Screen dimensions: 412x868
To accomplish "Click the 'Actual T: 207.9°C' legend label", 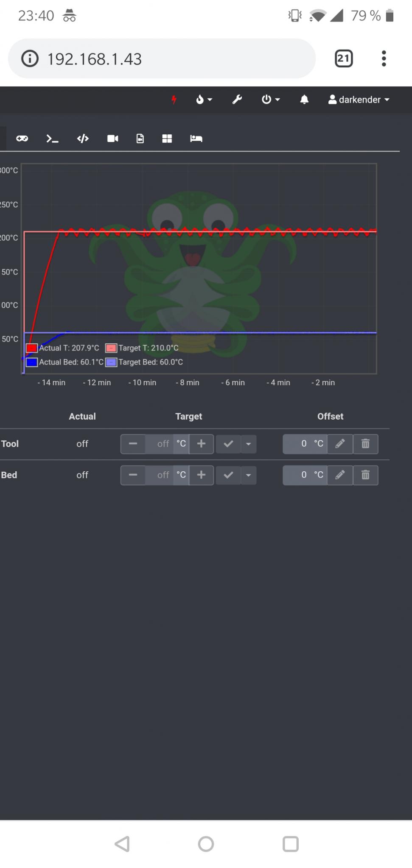I will tap(69, 348).
